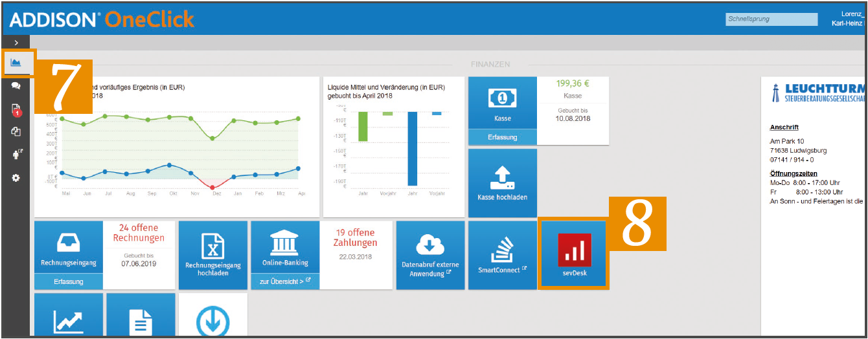The image size is (868, 339).
Task: Open the Rechnungseingang inbox tile
Action: 68,247
